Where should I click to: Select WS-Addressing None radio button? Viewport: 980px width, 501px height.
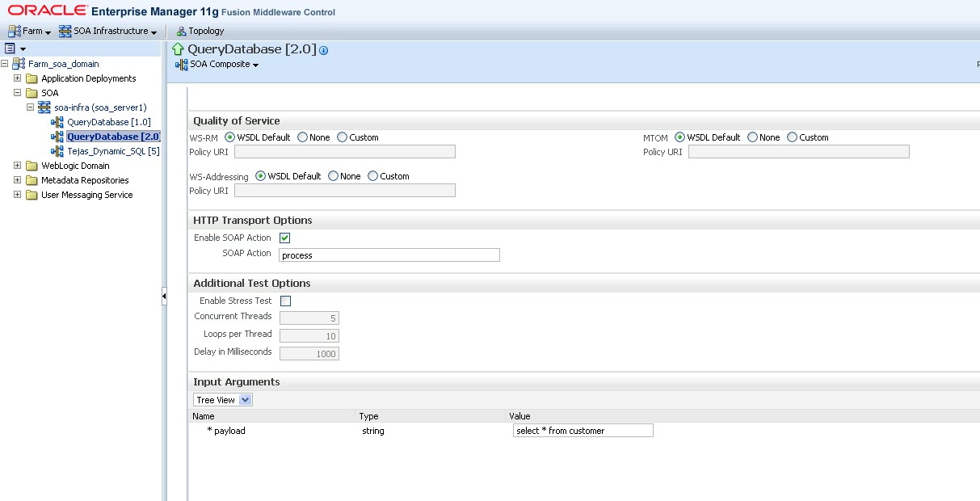coord(333,176)
